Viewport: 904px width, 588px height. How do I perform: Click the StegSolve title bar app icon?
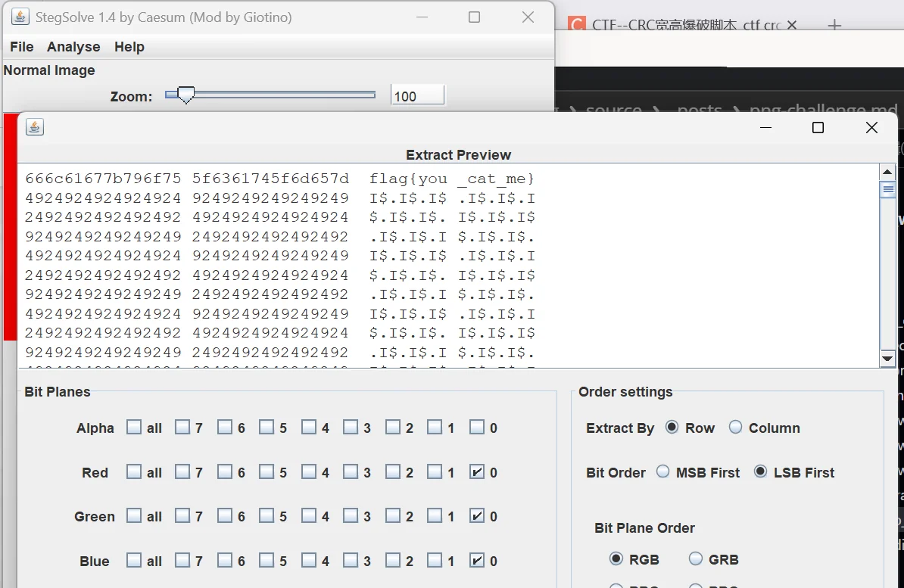tap(20, 17)
